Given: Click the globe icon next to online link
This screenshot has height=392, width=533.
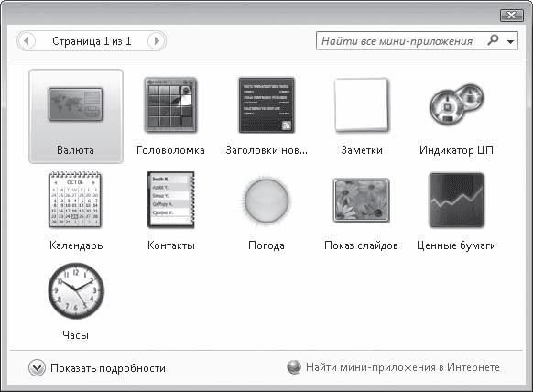Looking at the screenshot, I should tap(294, 367).
